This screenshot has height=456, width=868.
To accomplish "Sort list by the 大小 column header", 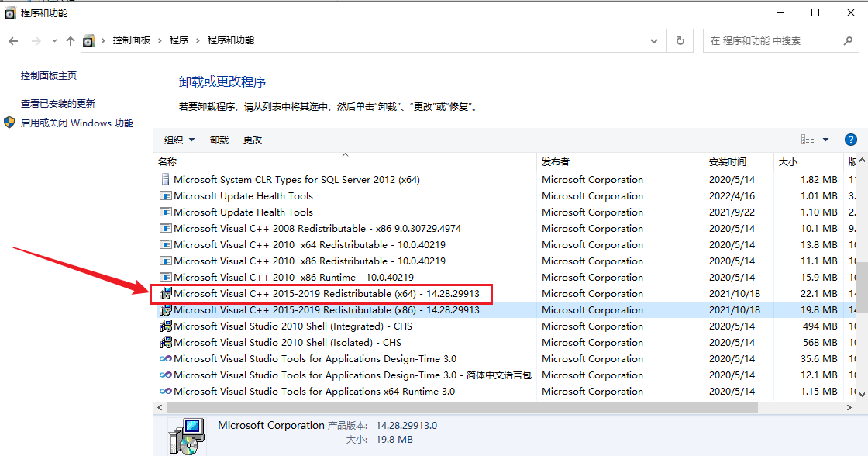I will (808, 162).
